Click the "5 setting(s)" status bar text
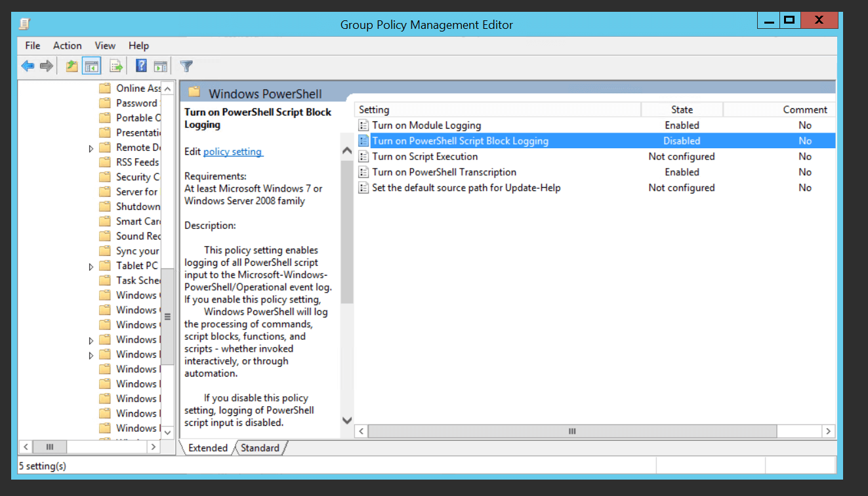Screen dimensions: 868x496 [43, 466]
